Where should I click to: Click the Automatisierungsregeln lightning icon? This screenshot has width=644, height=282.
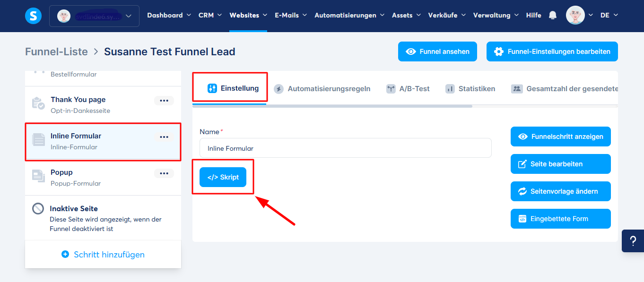pos(279,88)
